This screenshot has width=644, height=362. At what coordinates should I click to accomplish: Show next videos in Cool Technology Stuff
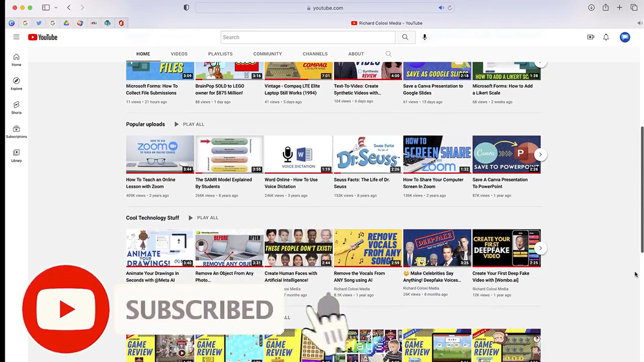540,248
